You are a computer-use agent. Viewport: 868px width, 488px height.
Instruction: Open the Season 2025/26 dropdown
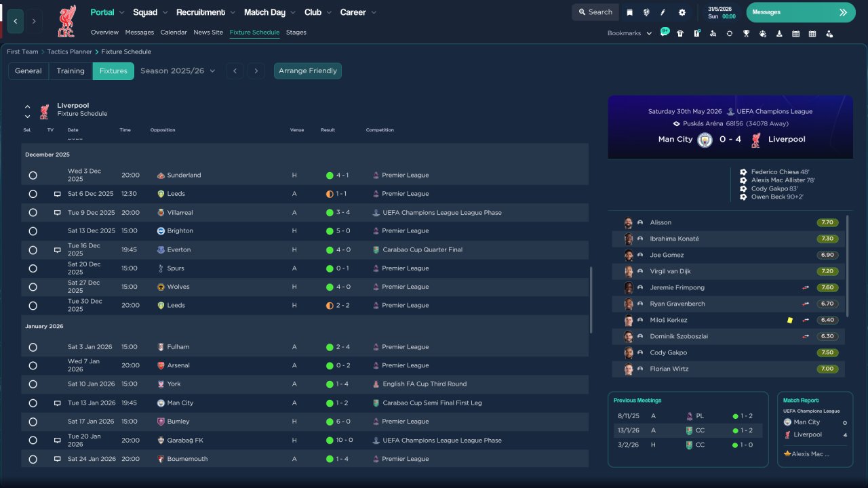pos(178,71)
